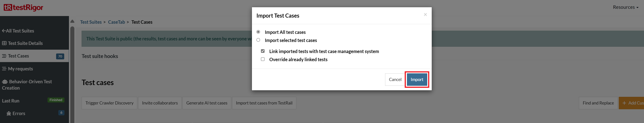644x123 pixels.
Task: Open the CaseTab breadcrumb link
Action: tap(116, 22)
